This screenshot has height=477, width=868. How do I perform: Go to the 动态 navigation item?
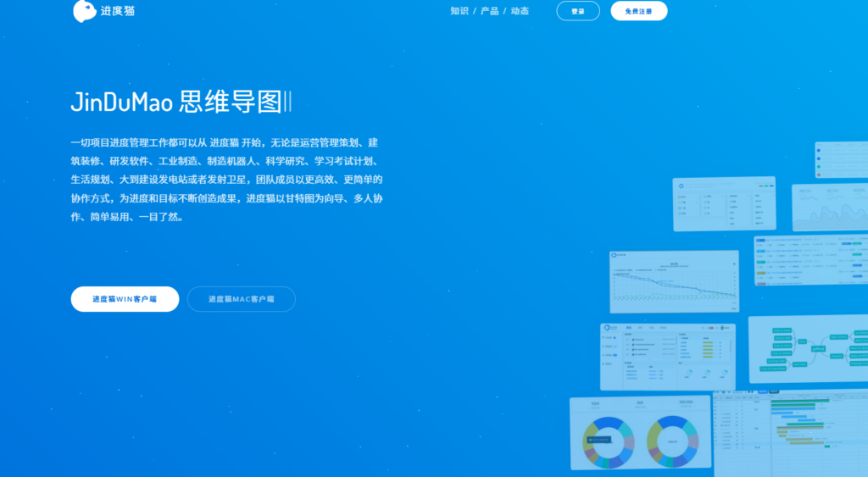(520, 11)
